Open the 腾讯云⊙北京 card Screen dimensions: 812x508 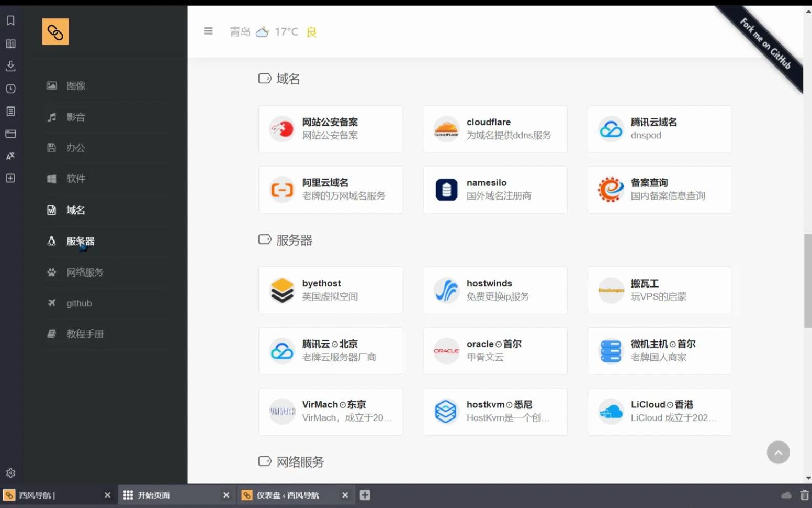331,351
